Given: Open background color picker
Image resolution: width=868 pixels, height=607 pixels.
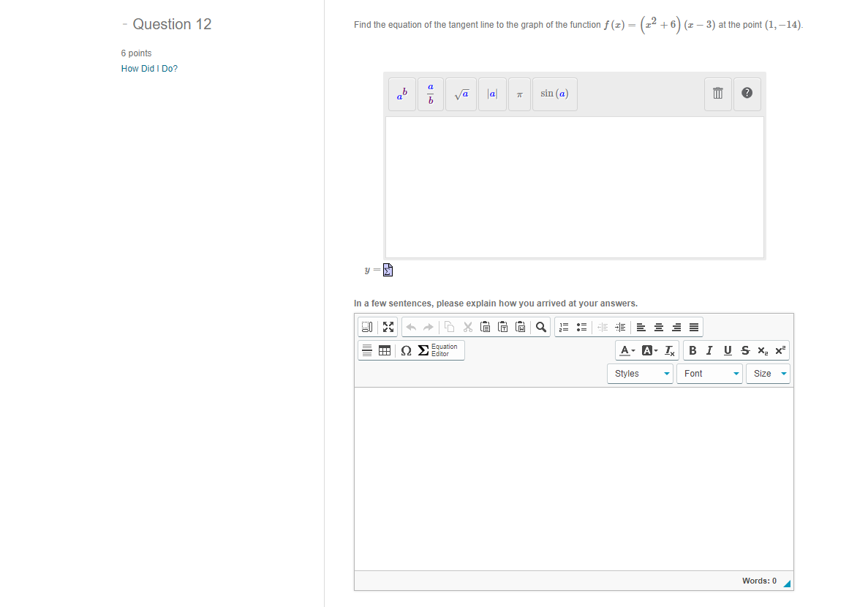Looking at the screenshot, I should (649, 350).
